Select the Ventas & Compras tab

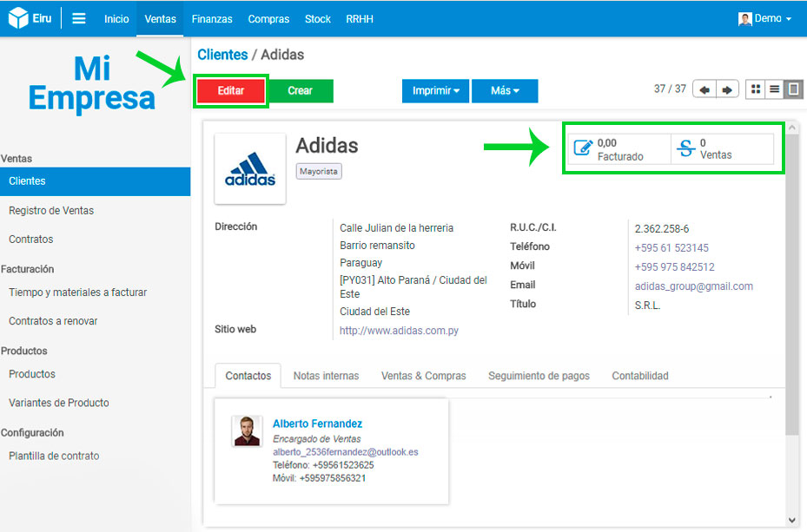[424, 376]
